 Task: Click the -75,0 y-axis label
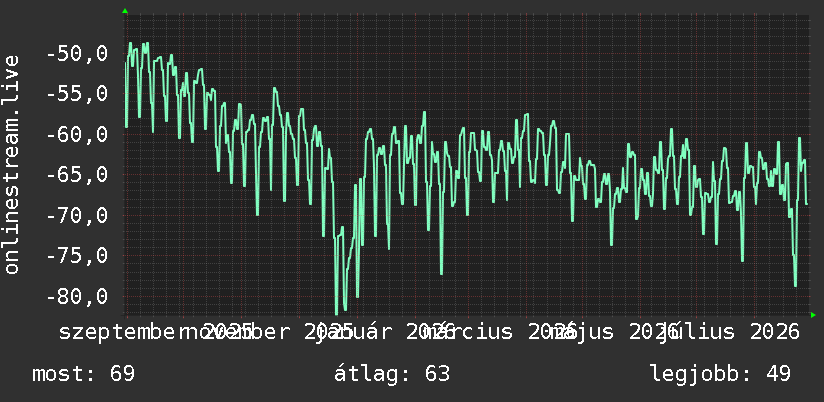77,255
